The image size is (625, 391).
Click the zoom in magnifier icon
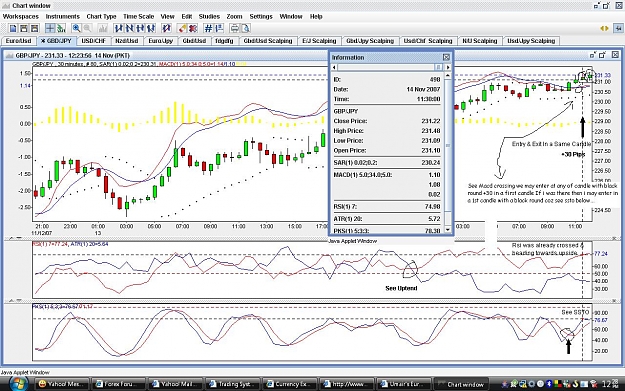pos(76,28)
